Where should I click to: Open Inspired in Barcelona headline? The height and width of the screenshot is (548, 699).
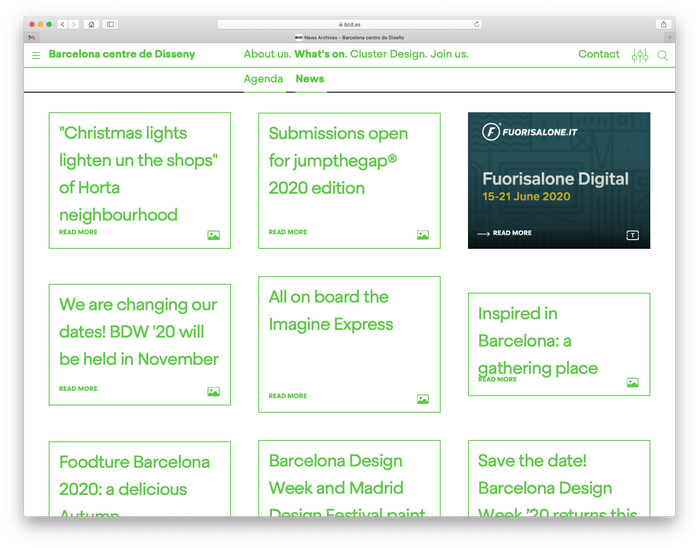(538, 341)
